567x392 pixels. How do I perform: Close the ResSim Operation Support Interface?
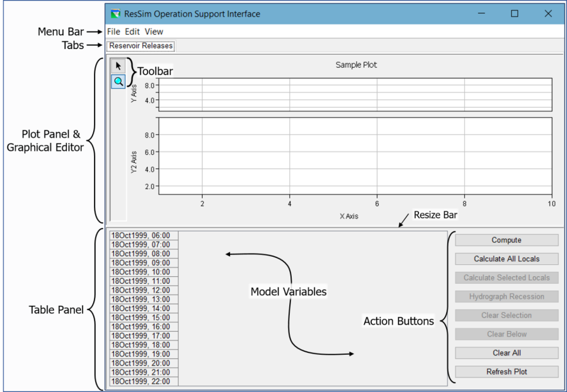point(548,14)
